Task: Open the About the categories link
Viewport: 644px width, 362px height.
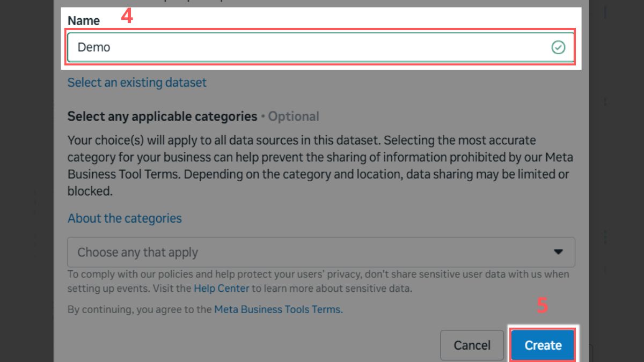Action: click(125, 218)
